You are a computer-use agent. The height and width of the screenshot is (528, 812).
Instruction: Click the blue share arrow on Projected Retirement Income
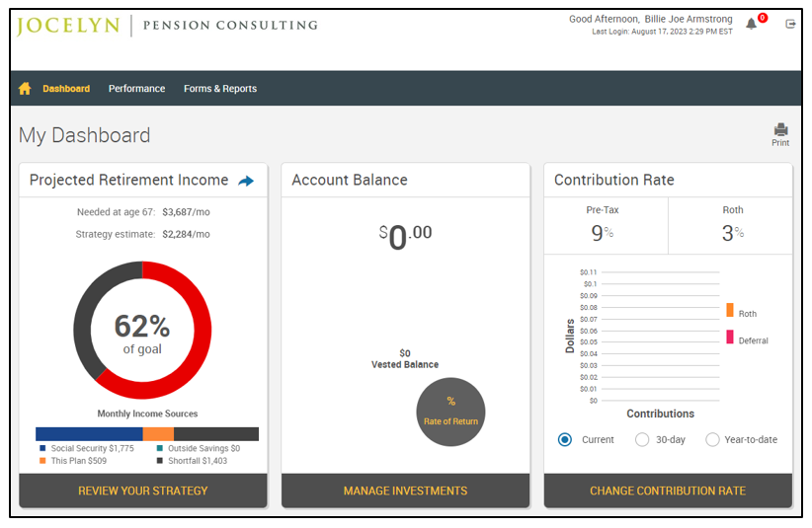click(x=246, y=181)
